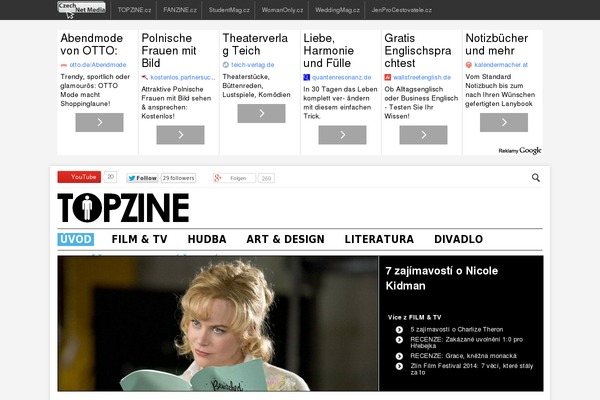
Task: Click arrow button under Polnische Frauen ad
Action: coord(180,135)
